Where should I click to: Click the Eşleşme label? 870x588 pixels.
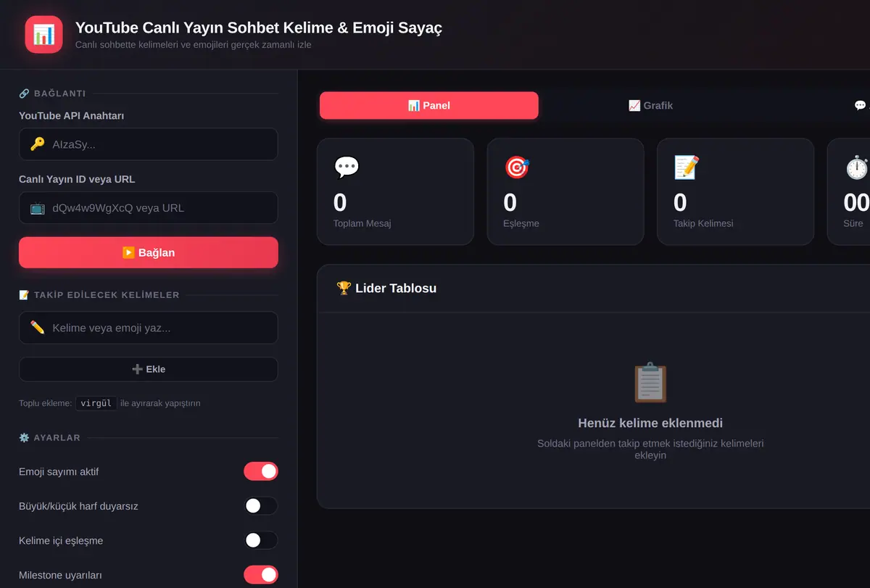(x=521, y=223)
